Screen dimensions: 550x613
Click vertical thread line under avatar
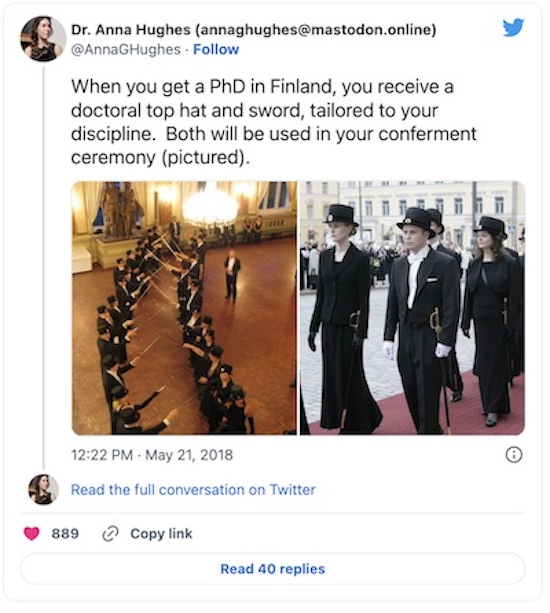[43, 268]
